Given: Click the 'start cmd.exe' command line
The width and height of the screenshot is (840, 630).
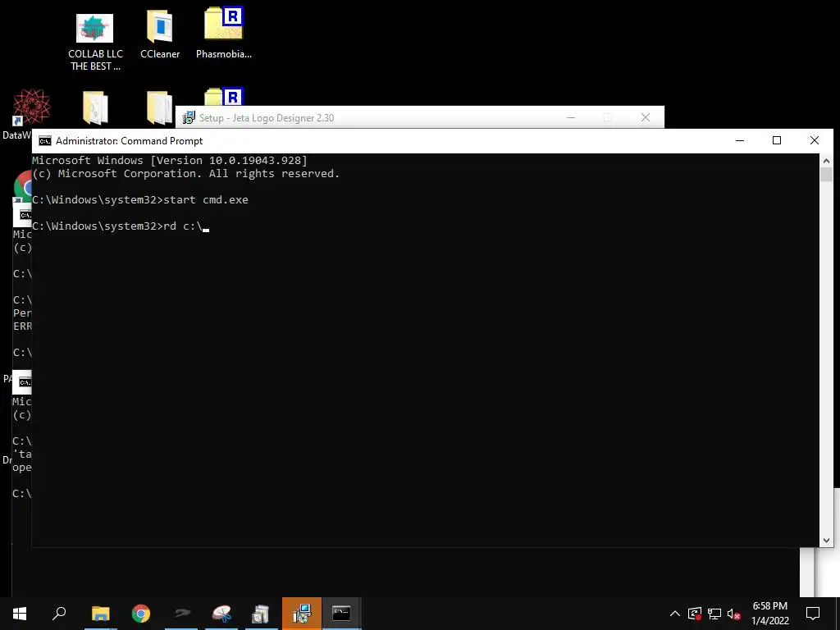Looking at the screenshot, I should (x=139, y=200).
